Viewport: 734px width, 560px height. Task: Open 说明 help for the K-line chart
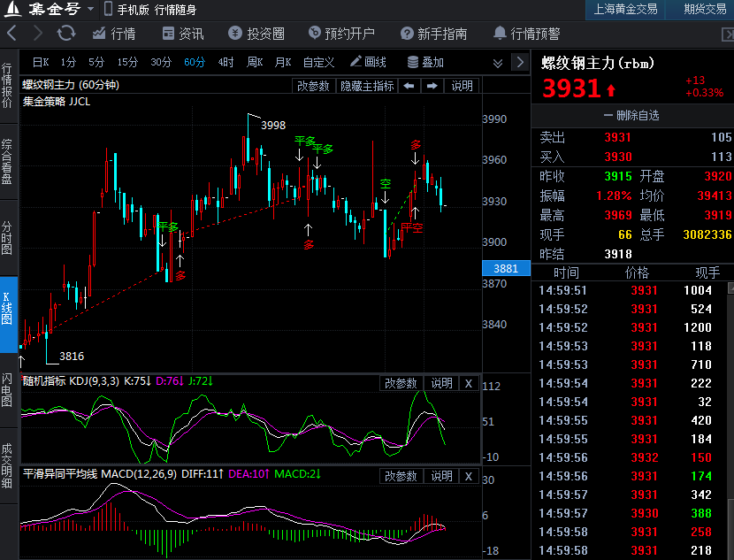click(460, 86)
